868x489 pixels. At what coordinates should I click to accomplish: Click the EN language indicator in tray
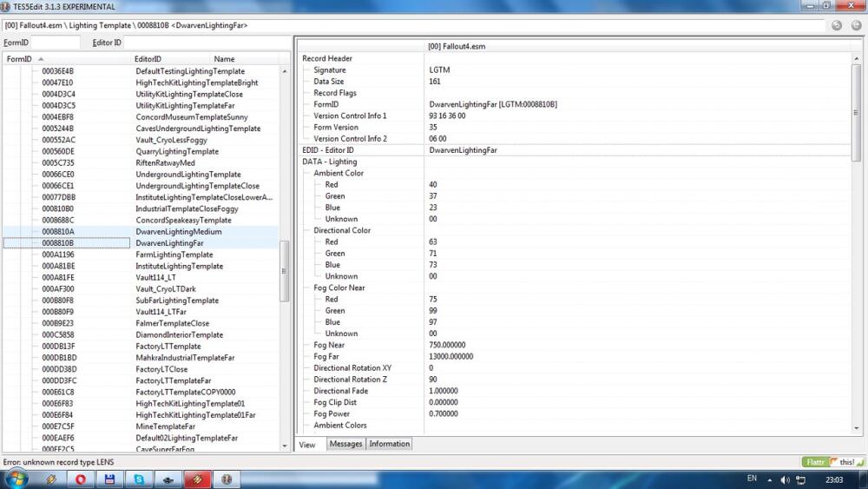[752, 479]
